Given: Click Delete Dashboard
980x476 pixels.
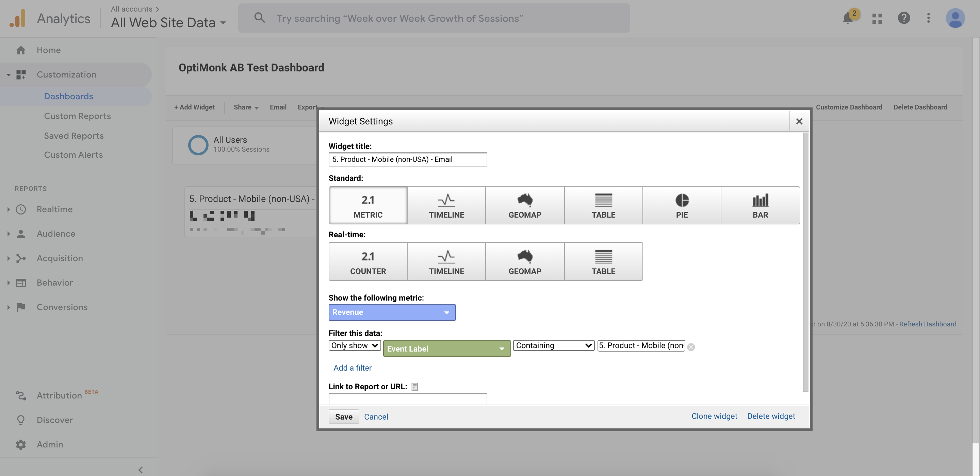Looking at the screenshot, I should [x=920, y=107].
